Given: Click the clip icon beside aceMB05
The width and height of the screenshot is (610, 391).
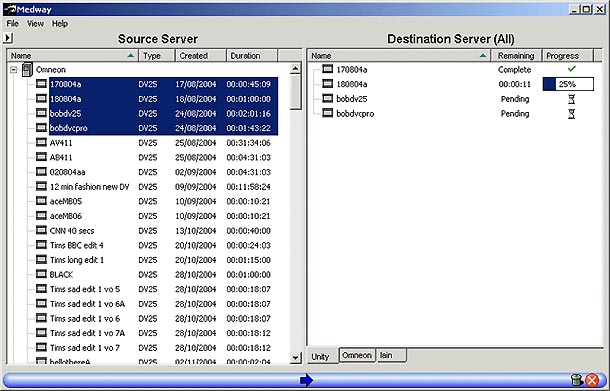Looking at the screenshot, I should 41,201.
